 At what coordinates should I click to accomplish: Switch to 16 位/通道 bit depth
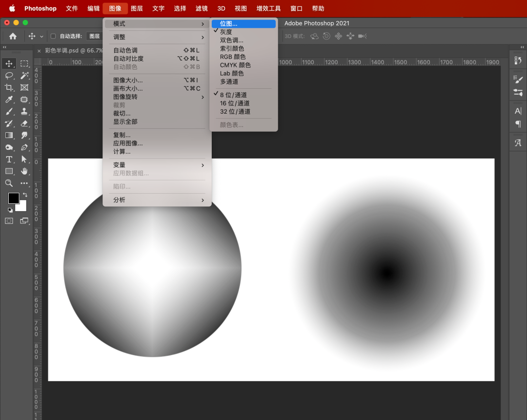235,103
